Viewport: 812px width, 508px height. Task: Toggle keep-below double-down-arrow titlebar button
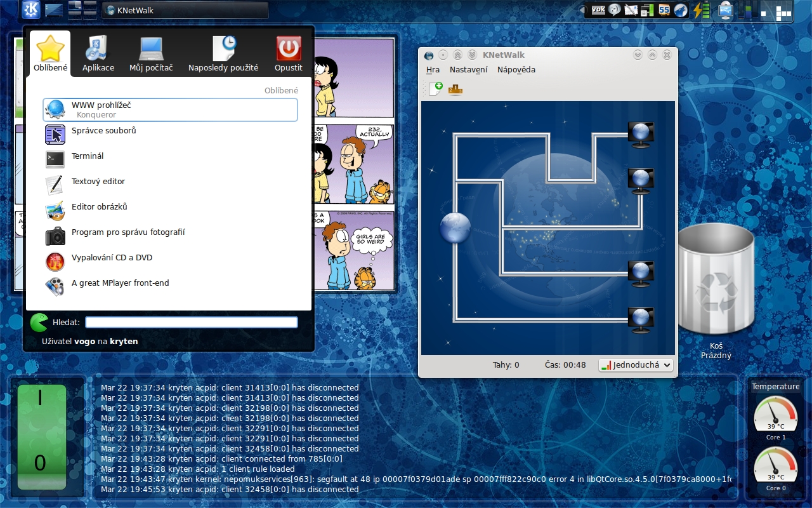click(x=472, y=55)
